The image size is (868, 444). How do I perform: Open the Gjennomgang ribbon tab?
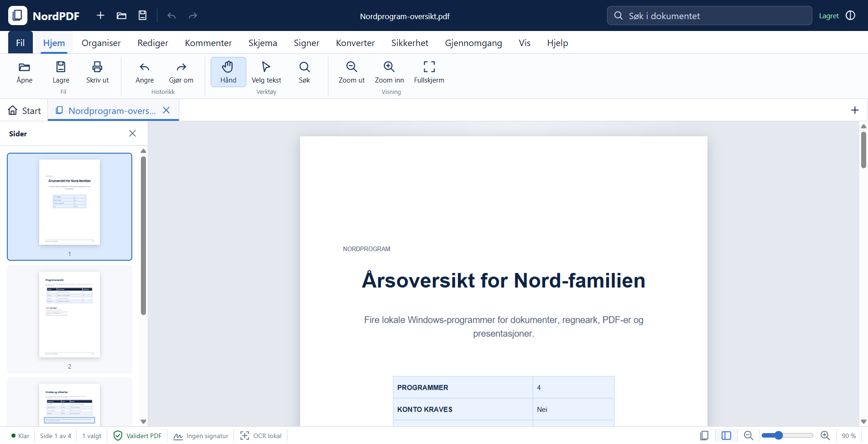473,43
